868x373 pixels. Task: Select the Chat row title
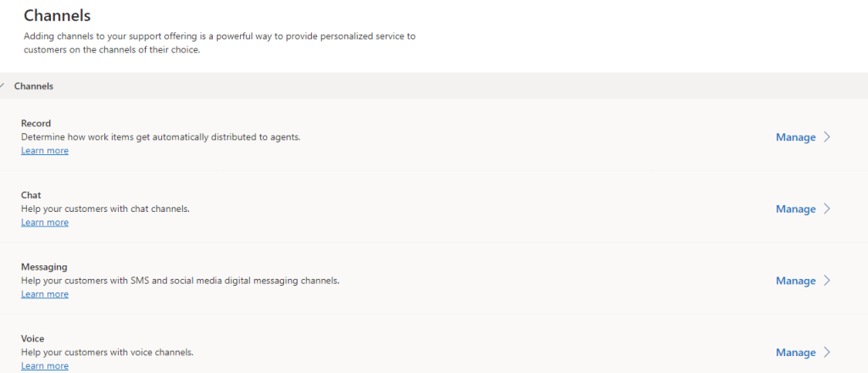coord(31,196)
